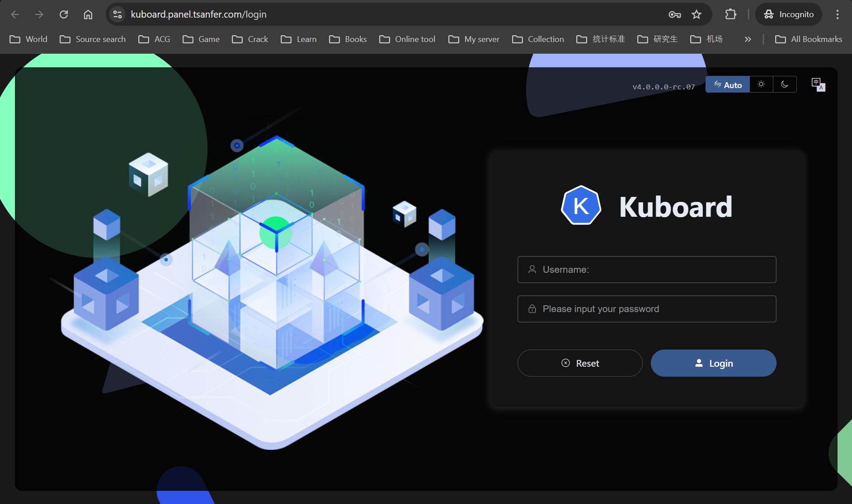Switch to dark theme moon icon
This screenshot has height=504, width=852.
[785, 84]
